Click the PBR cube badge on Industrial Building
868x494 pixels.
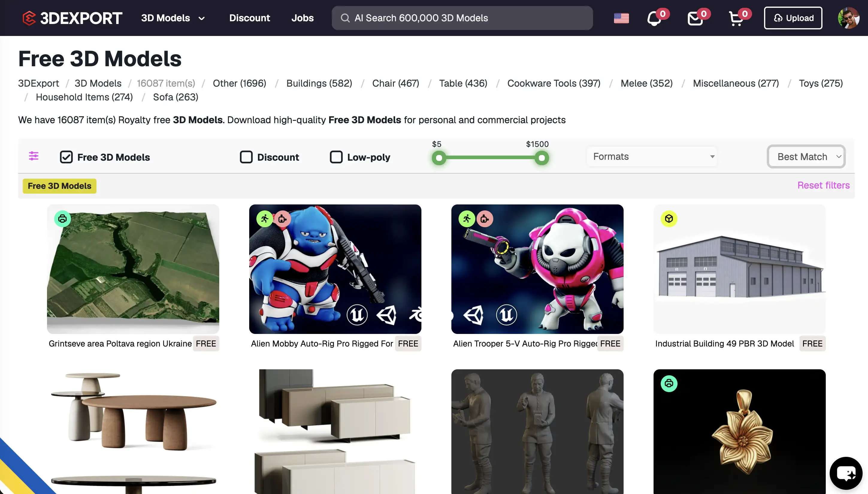(669, 219)
